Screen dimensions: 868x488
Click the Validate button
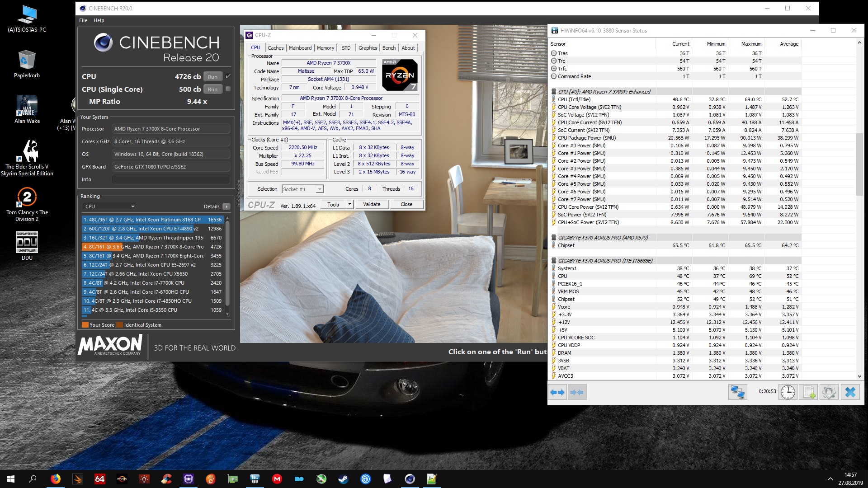(372, 204)
